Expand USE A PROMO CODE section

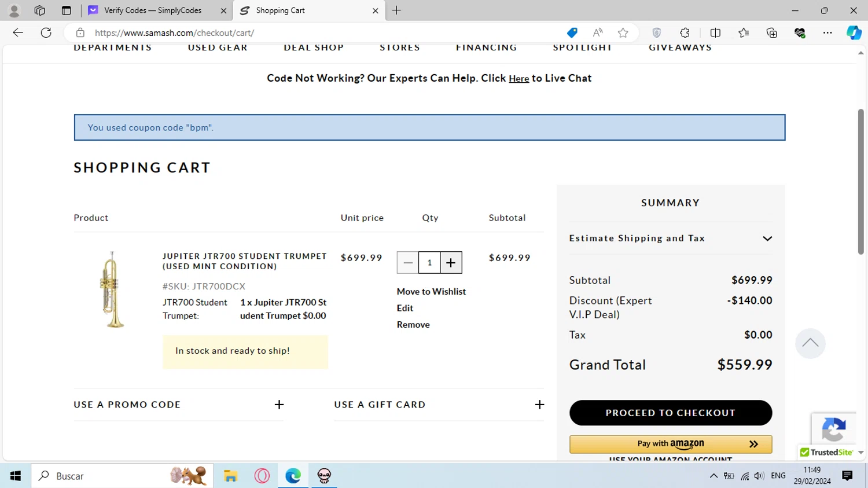click(x=179, y=405)
